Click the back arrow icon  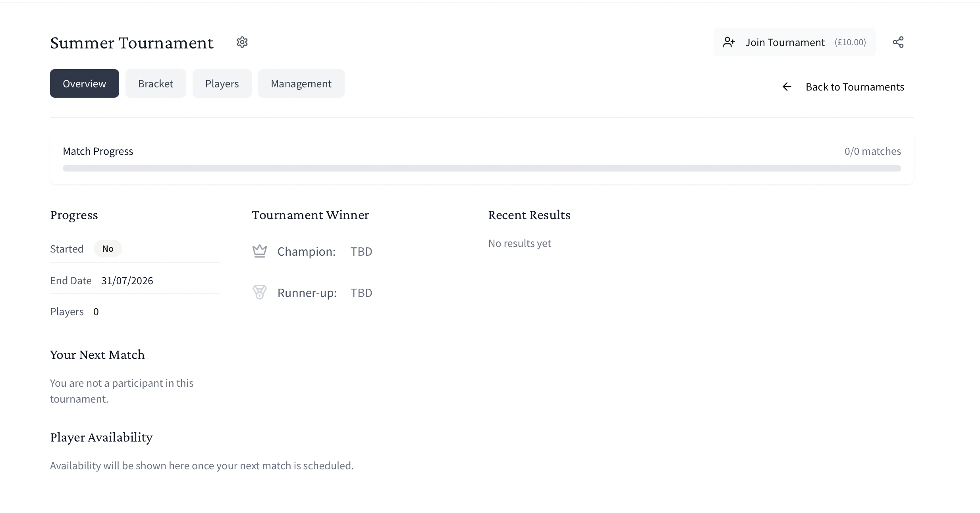[x=787, y=87]
